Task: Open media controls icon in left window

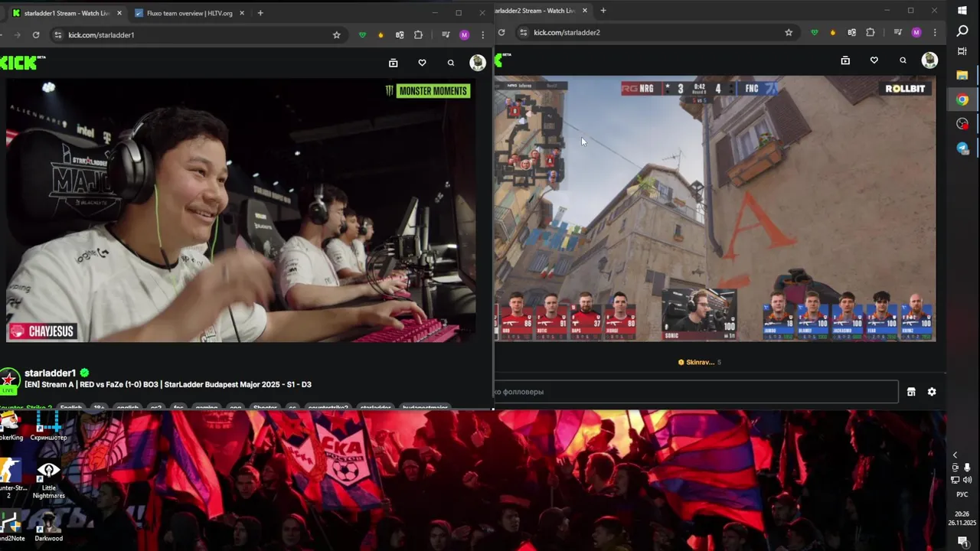Action: [x=446, y=34]
